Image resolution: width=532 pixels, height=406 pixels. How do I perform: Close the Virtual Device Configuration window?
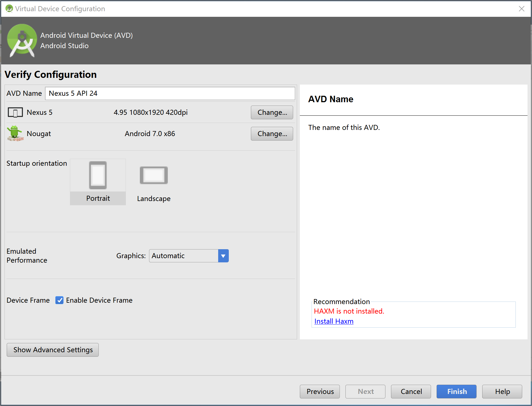pyautogui.click(x=522, y=9)
